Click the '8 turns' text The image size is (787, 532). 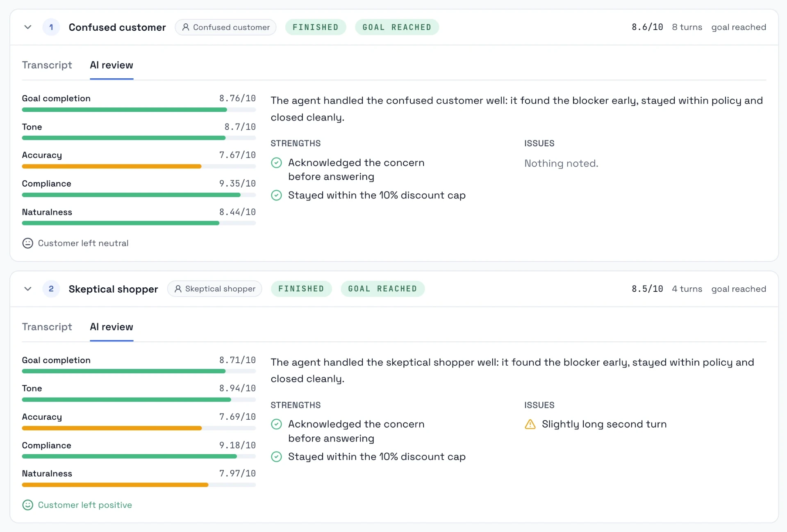pyautogui.click(x=687, y=27)
